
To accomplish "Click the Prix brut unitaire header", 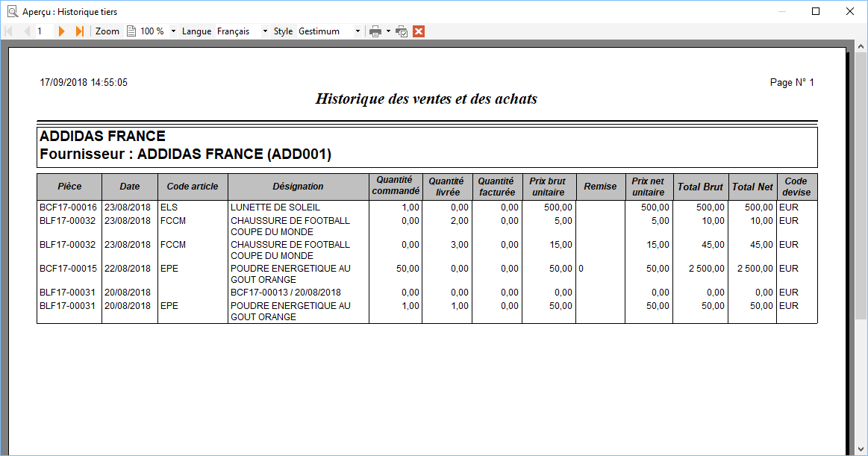I will coord(548,187).
